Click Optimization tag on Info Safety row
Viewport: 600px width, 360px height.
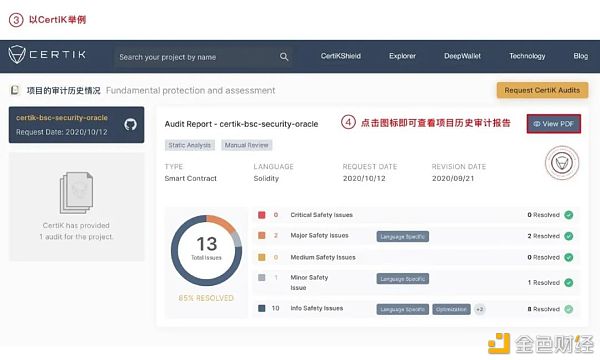[452, 310]
